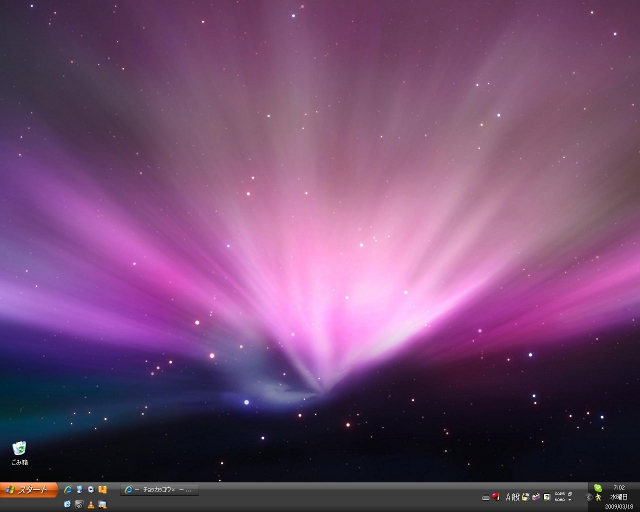640x512 pixels.
Task: Click the CAPS indicator on language bar
Action: click(x=560, y=494)
